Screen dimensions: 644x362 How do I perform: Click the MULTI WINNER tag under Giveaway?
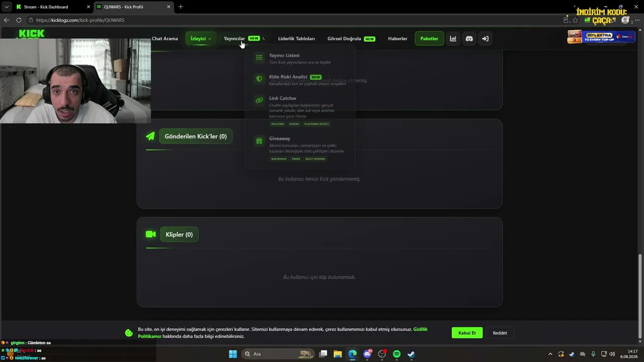tap(315, 159)
